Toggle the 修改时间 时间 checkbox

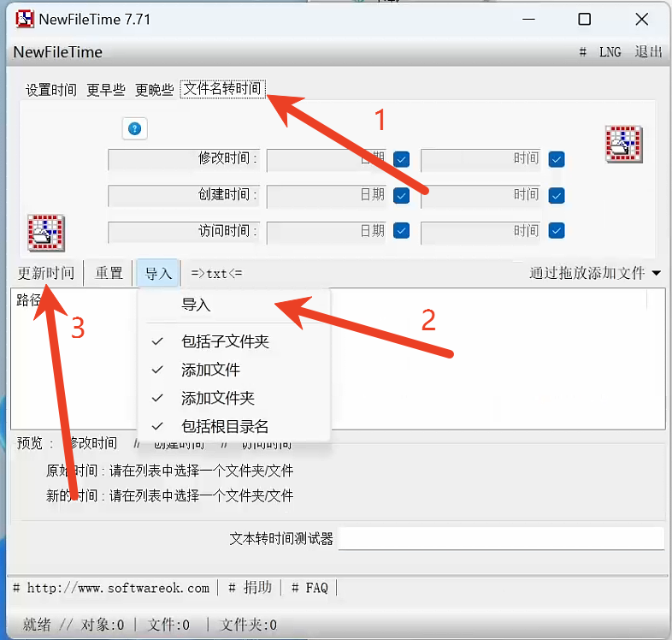[x=557, y=159]
